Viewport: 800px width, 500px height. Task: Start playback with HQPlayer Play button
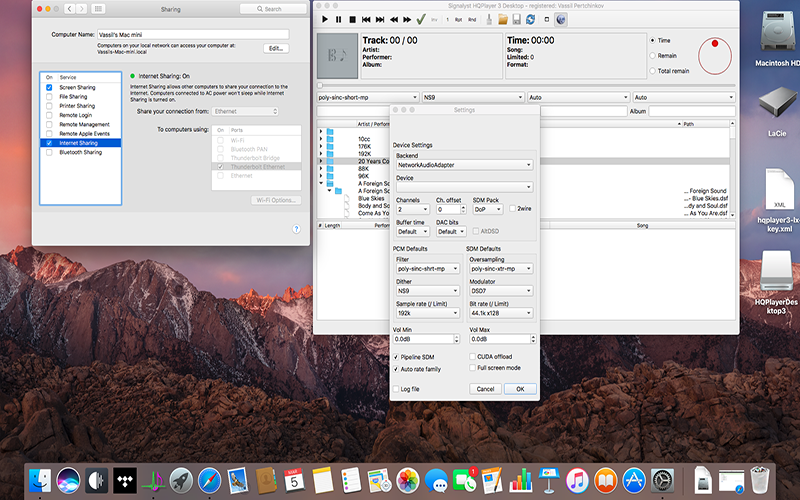pyautogui.click(x=324, y=19)
